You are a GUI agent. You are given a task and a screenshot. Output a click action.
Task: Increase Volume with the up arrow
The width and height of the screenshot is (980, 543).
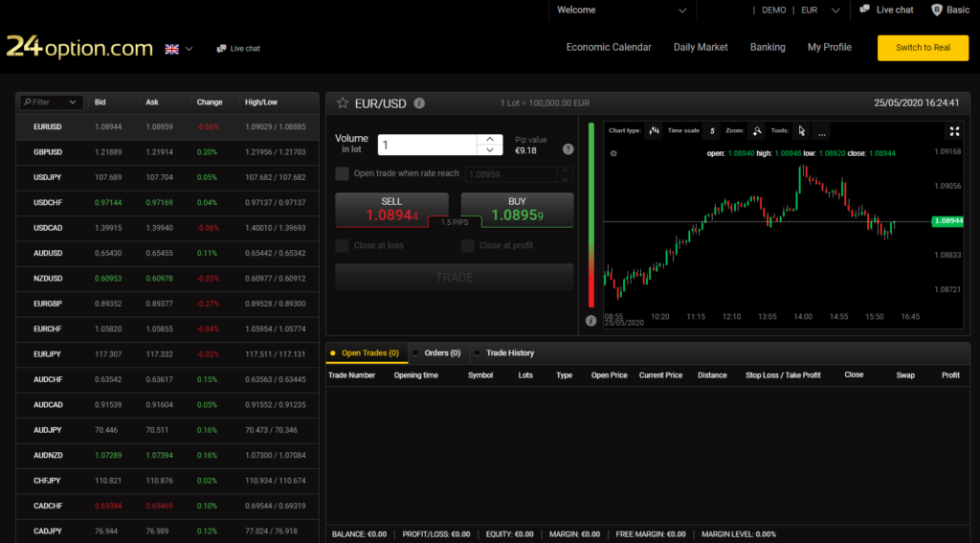point(490,140)
